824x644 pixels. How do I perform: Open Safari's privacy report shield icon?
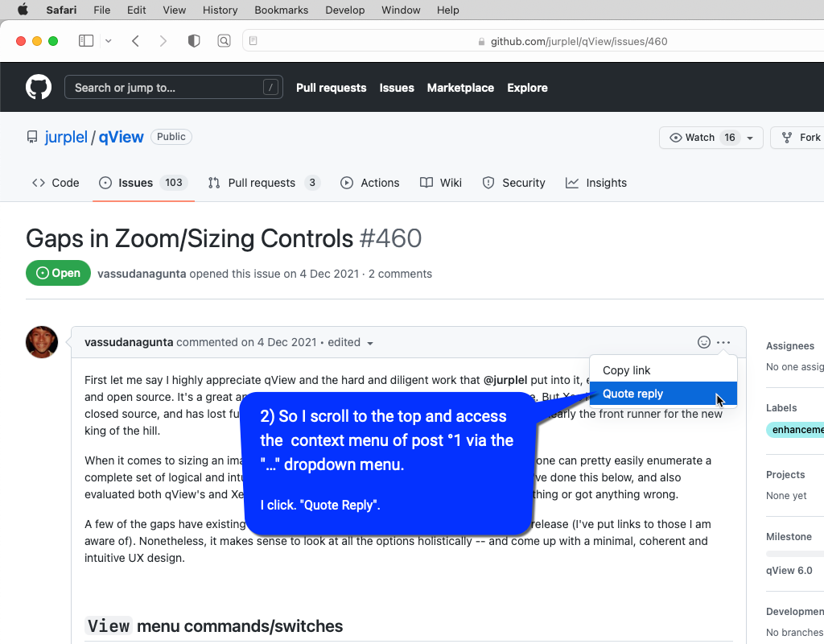pos(193,40)
